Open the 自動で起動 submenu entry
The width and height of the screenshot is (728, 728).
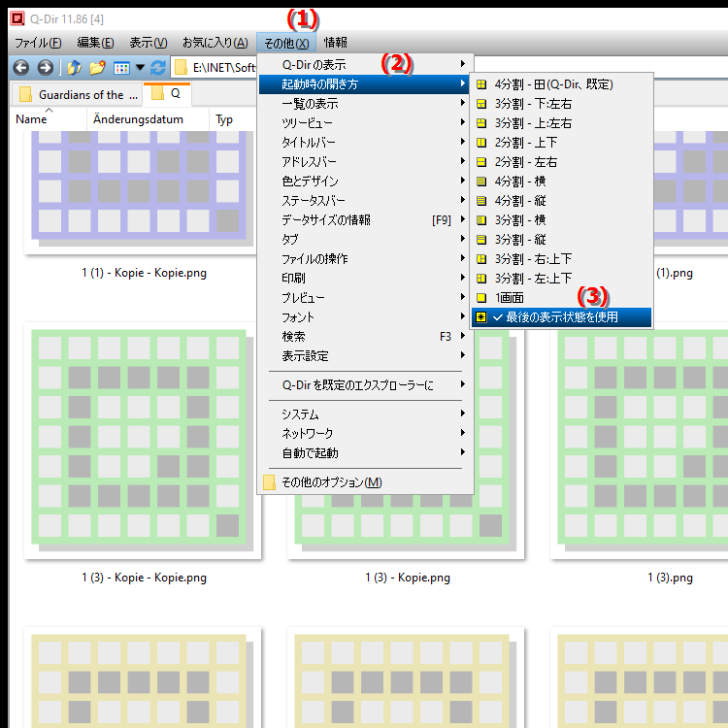click(x=366, y=452)
